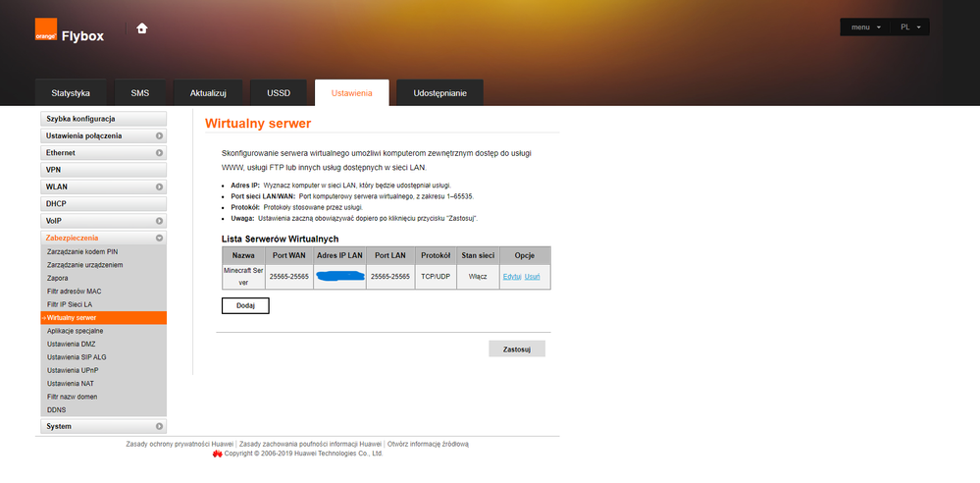The width and height of the screenshot is (980, 483).
Task: Click the Dodaj button
Action: (245, 306)
